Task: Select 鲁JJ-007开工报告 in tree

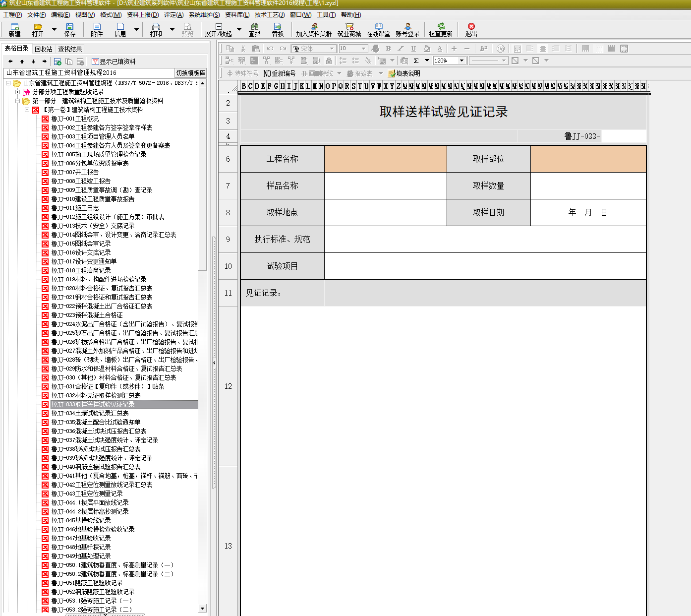Action: tap(75, 172)
